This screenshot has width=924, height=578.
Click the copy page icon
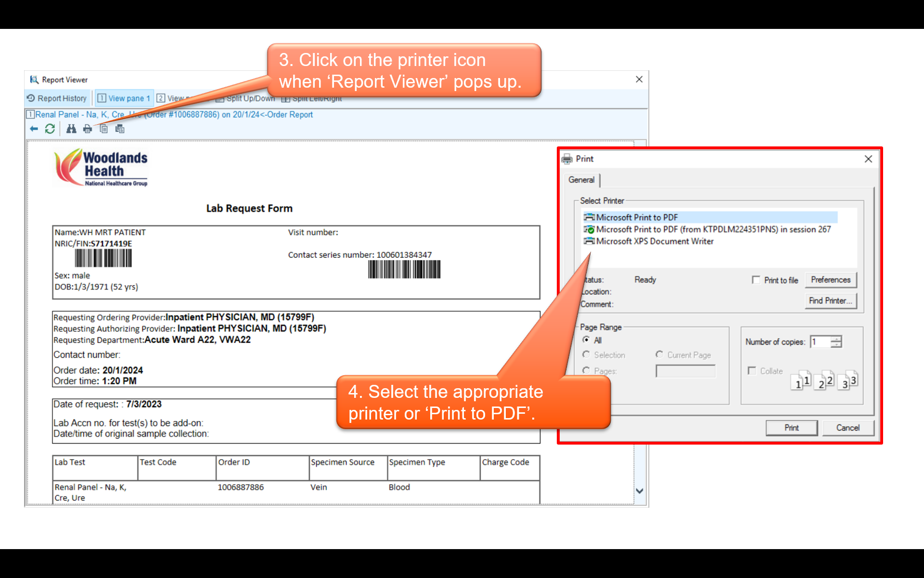click(103, 129)
